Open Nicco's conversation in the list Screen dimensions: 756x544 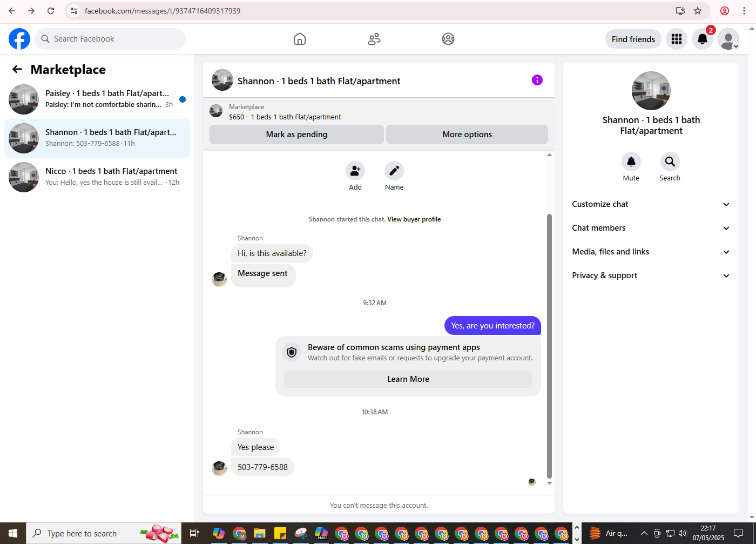coord(97,177)
